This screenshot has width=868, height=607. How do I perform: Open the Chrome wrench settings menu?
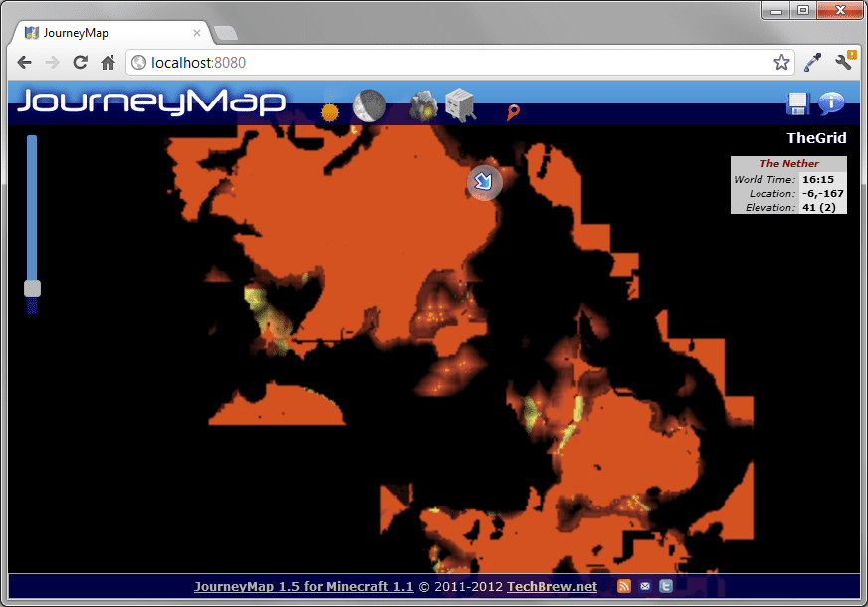[844, 63]
